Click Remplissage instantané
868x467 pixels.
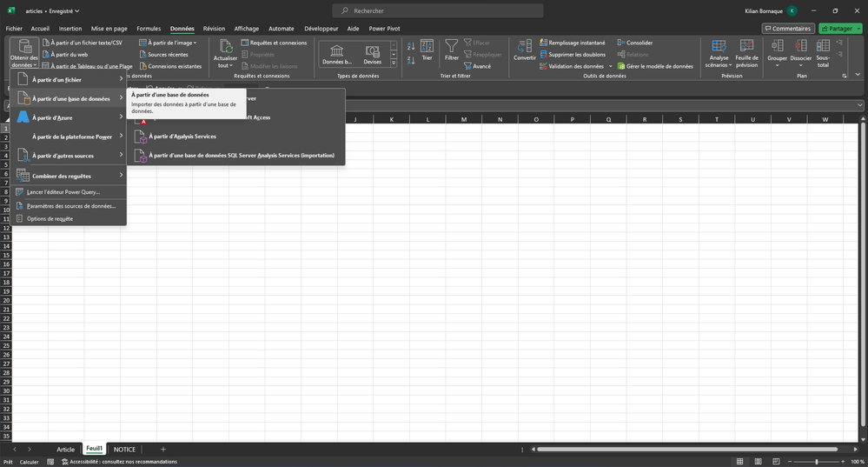(573, 43)
